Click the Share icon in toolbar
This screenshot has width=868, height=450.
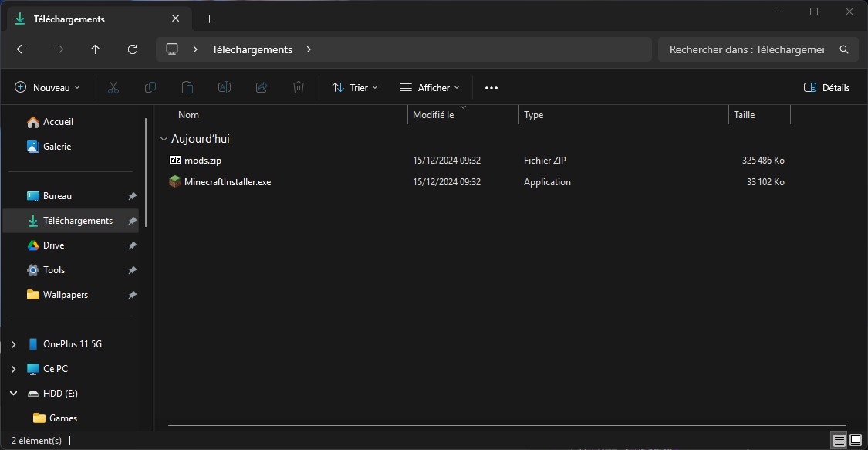click(262, 88)
